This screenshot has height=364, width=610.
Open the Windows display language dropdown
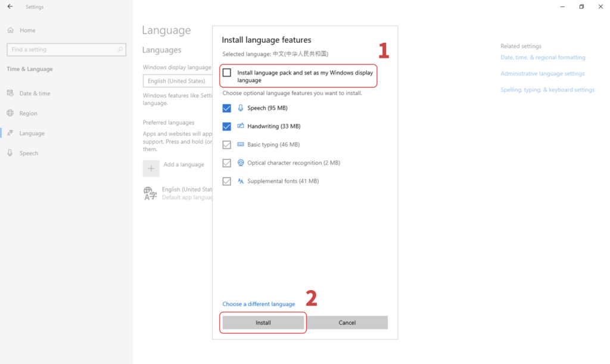178,81
